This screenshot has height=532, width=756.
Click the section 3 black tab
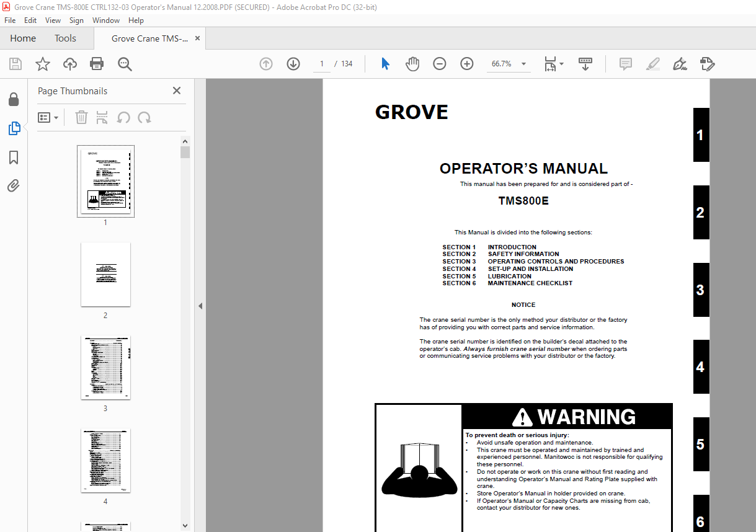click(x=701, y=290)
